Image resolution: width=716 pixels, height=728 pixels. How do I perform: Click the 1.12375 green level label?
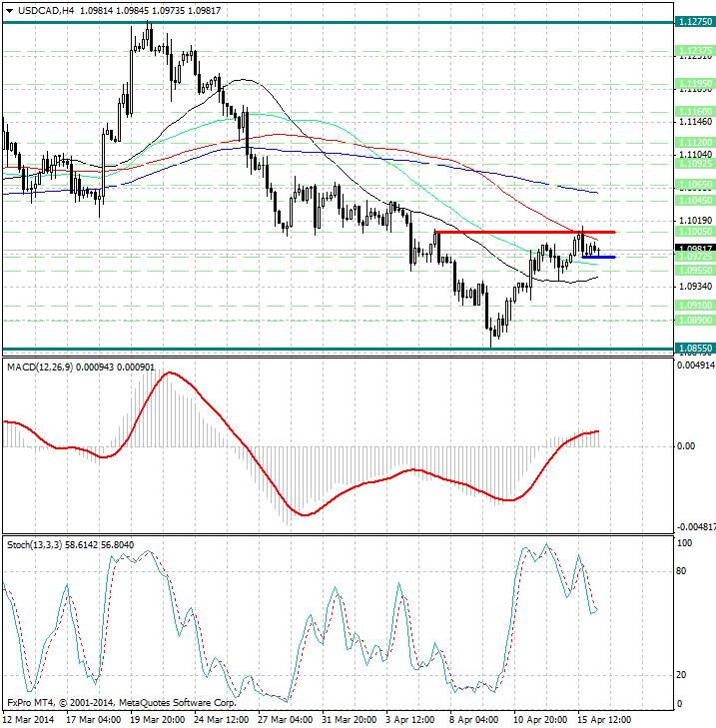[696, 50]
